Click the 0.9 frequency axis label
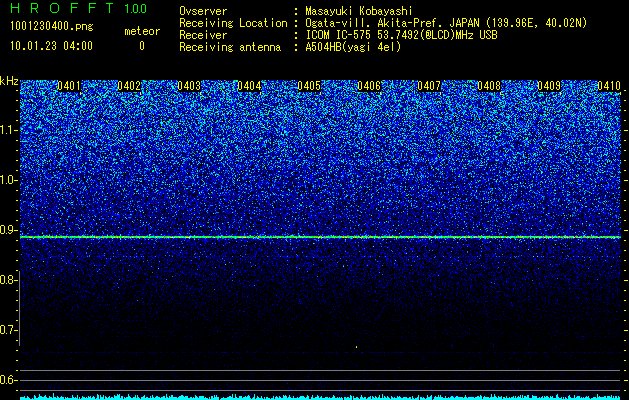Image resolution: width=629 pixels, height=400 pixels. [8, 230]
